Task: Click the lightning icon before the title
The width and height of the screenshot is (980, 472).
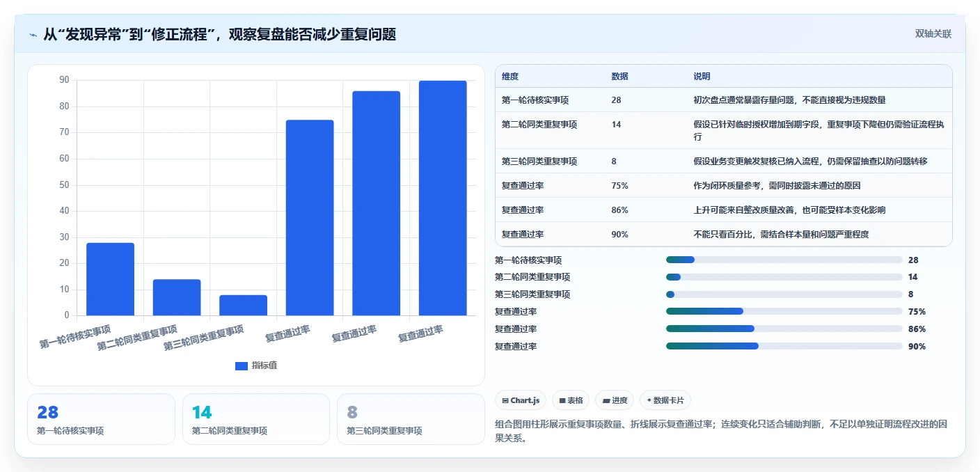Action: tap(33, 35)
